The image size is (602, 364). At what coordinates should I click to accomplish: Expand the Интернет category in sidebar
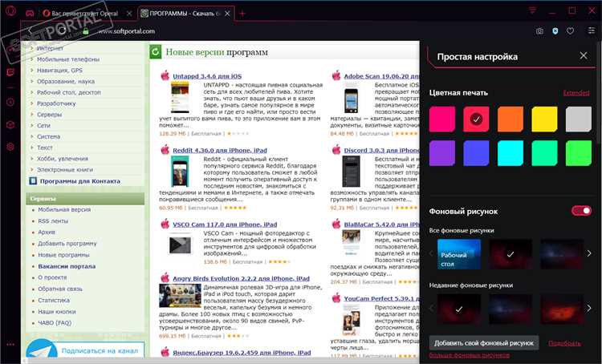[50, 48]
